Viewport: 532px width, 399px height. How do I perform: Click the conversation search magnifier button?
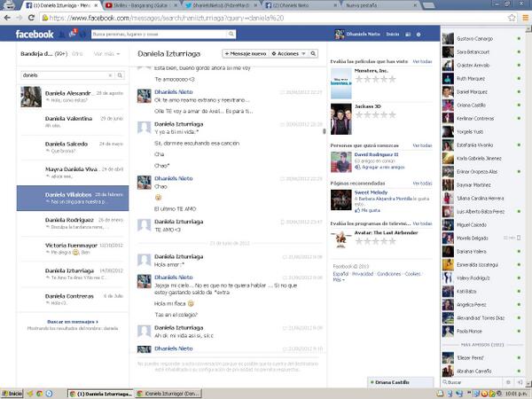pyautogui.click(x=313, y=53)
